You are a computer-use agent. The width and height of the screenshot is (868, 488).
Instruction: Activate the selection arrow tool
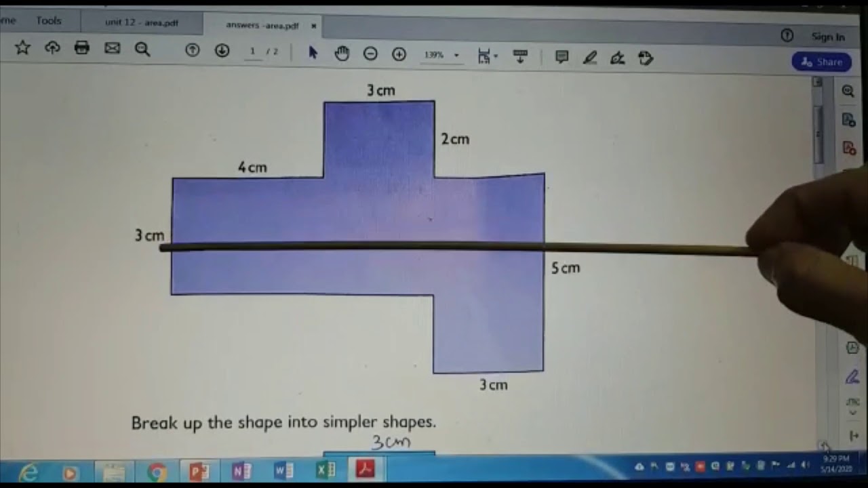[x=313, y=53]
